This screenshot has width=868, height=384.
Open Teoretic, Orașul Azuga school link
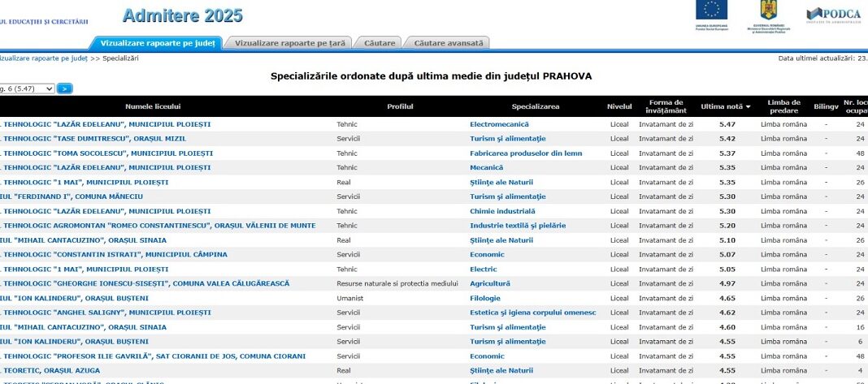(x=50, y=371)
